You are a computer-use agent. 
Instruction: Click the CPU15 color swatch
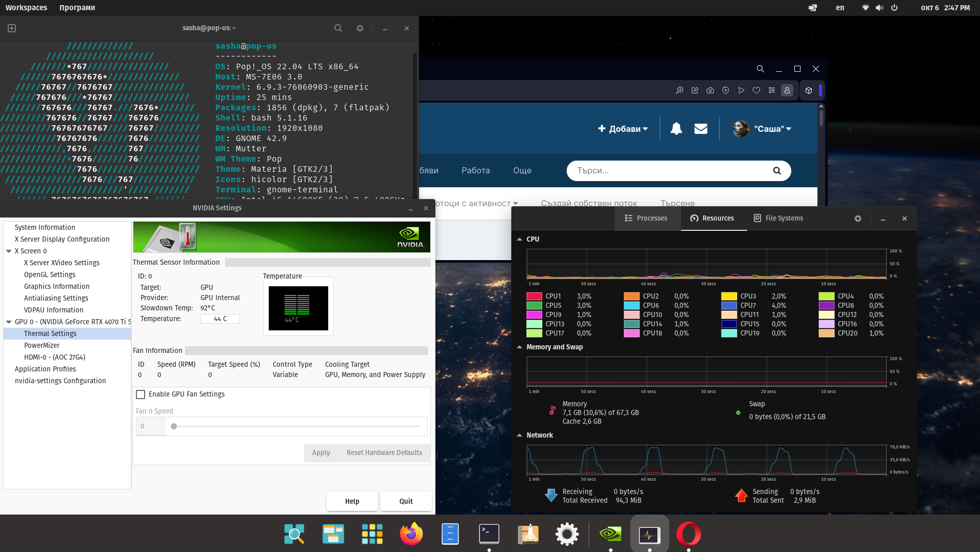pos(729,324)
